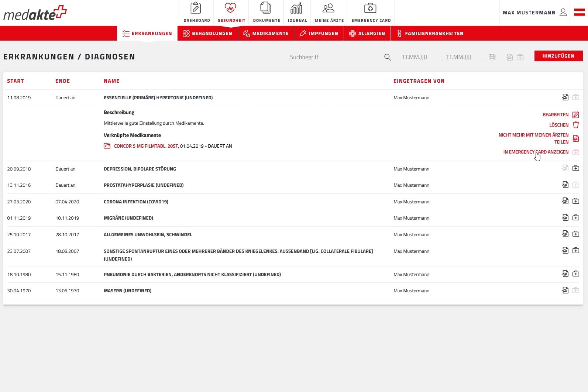Click Nicht mehr mit meinen Ärzten teilen
The image size is (588, 392).
[534, 138]
